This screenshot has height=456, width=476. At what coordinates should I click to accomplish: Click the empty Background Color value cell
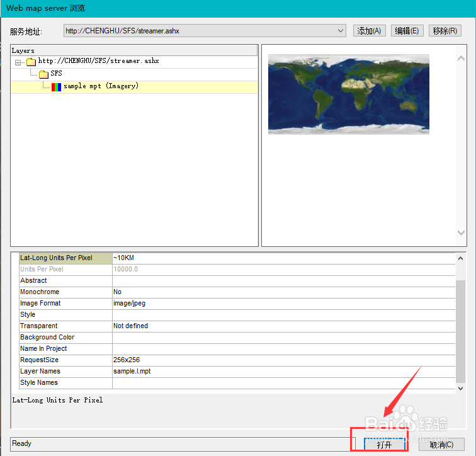click(283, 337)
